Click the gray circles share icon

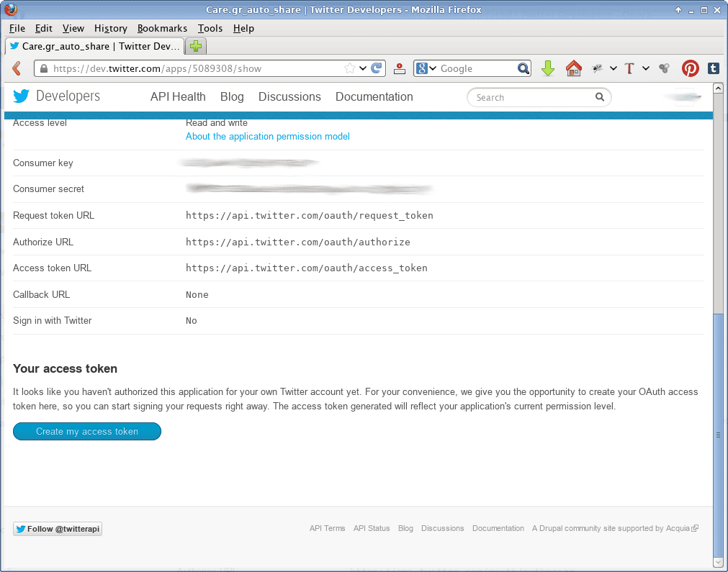tap(665, 68)
